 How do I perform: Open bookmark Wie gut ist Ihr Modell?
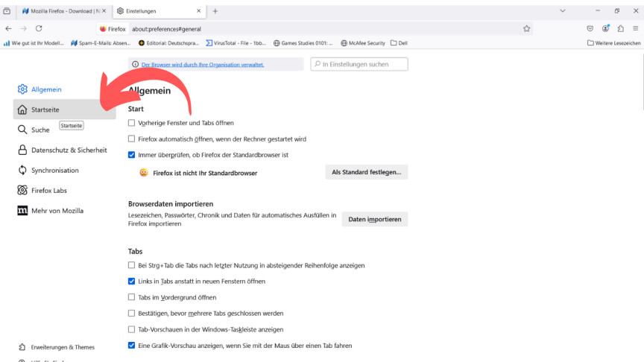coord(34,43)
